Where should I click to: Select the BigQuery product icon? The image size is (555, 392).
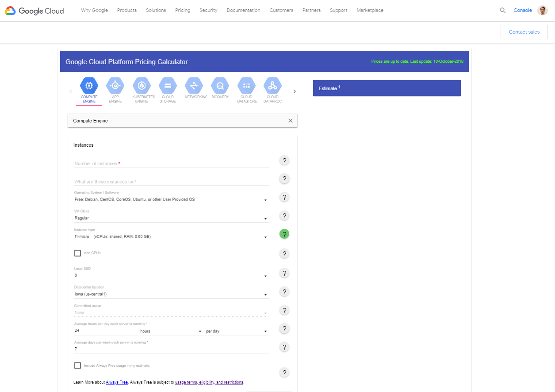pyautogui.click(x=220, y=86)
